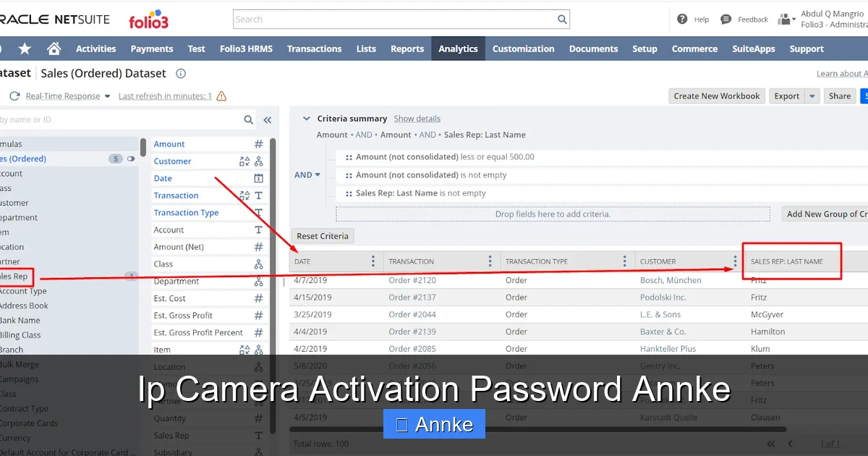The image size is (868, 456).
Task: Click the join icon on Customer field
Action: (244, 161)
